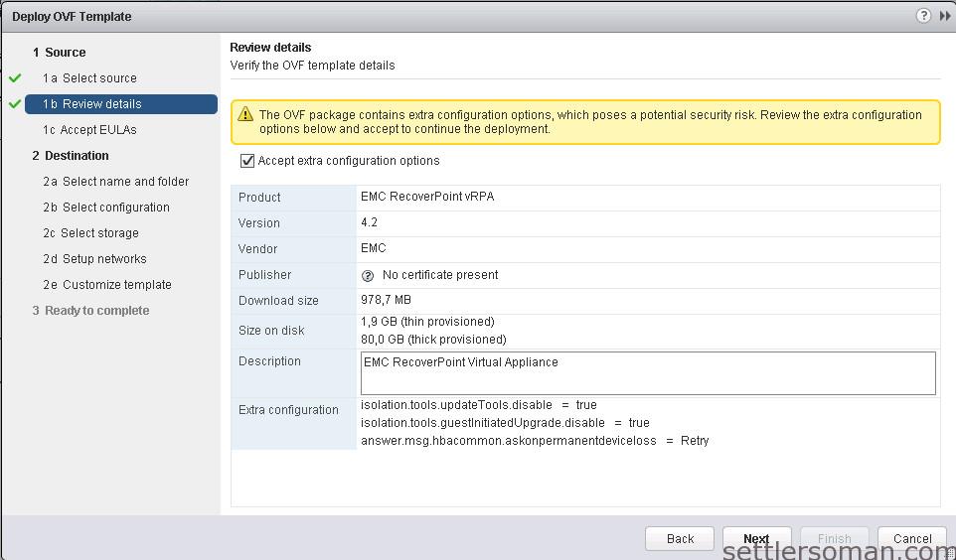956x560 pixels.
Task: Jump to step 2b Select configuration
Action: pos(105,208)
